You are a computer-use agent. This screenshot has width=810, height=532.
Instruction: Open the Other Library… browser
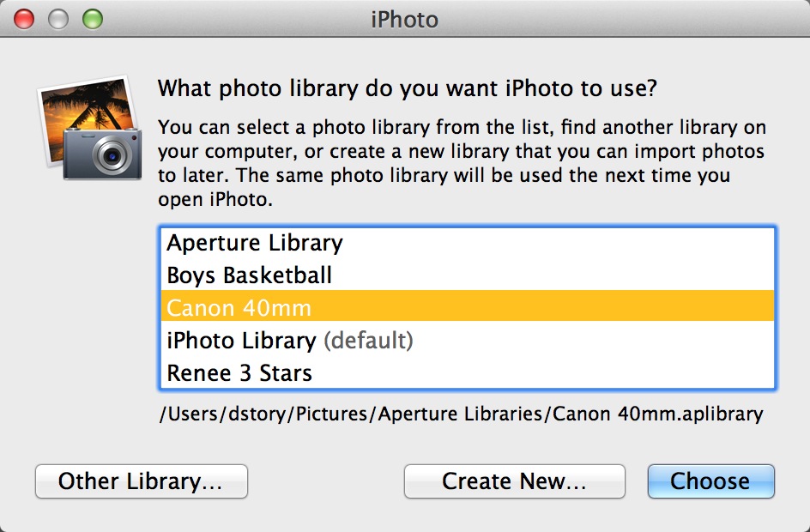[x=141, y=481]
